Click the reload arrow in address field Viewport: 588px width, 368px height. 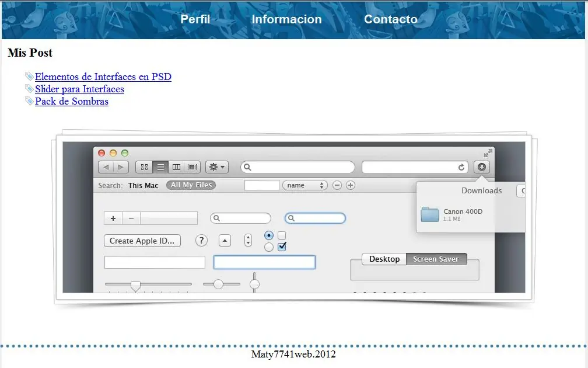tap(461, 167)
